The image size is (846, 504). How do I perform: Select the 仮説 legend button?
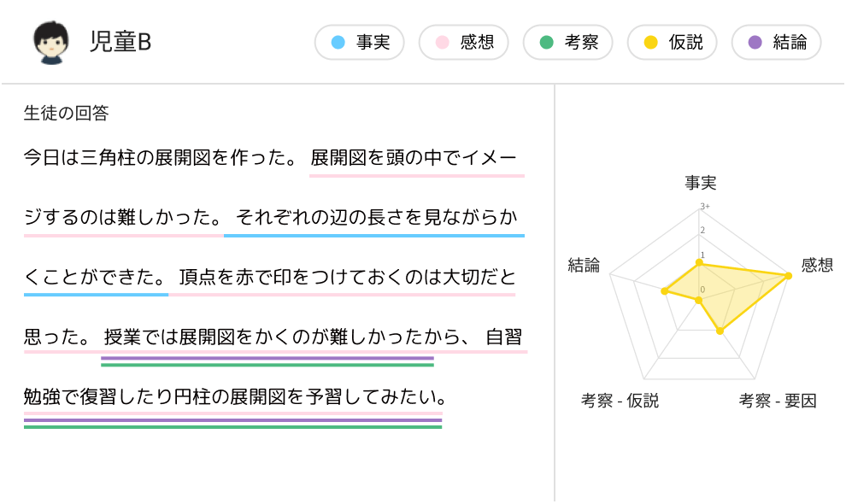(x=672, y=42)
